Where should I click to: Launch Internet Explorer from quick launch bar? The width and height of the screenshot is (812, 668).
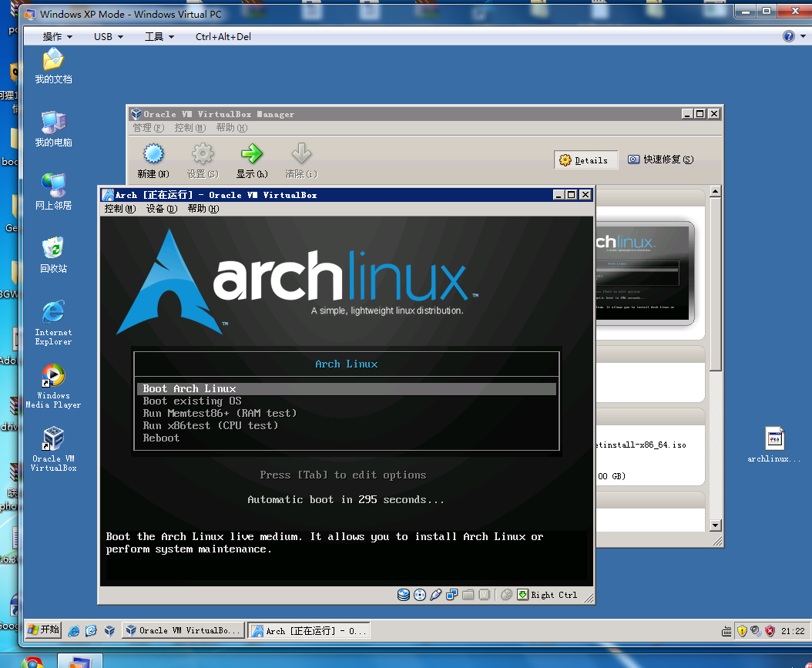(73, 631)
